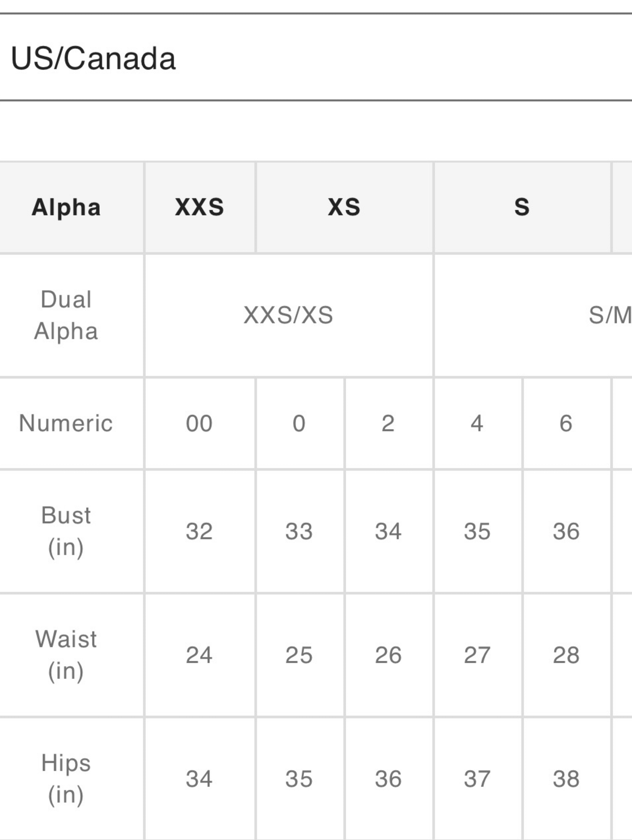The image size is (632, 840).
Task: Click waist measurement 26
Action: [x=388, y=655]
